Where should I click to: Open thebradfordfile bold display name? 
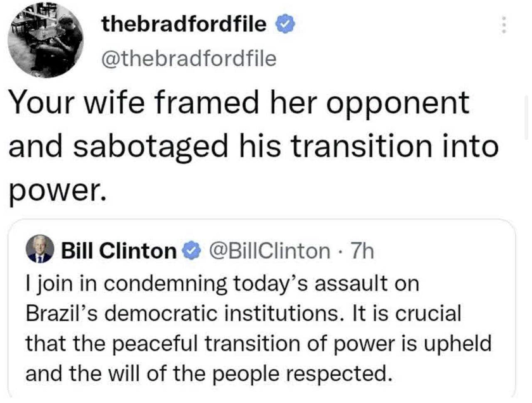[x=184, y=24]
